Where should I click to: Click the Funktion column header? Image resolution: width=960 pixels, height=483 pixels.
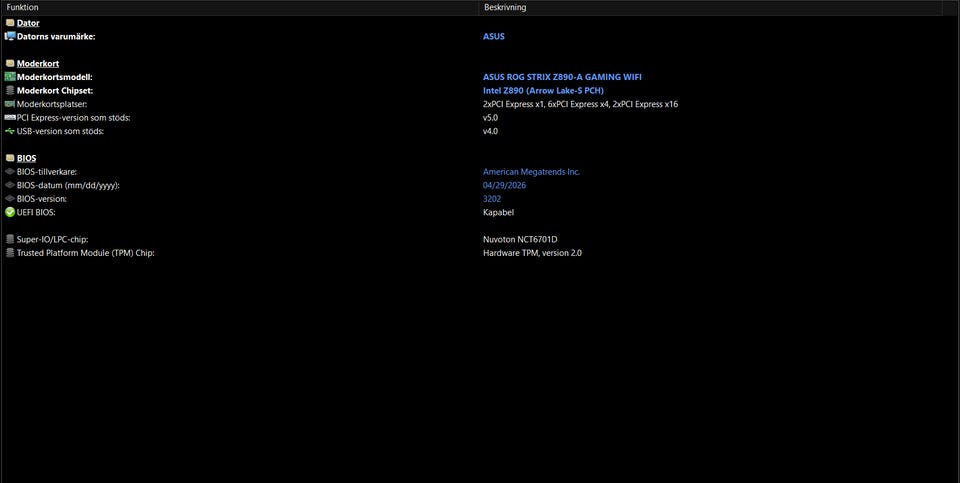pos(239,7)
